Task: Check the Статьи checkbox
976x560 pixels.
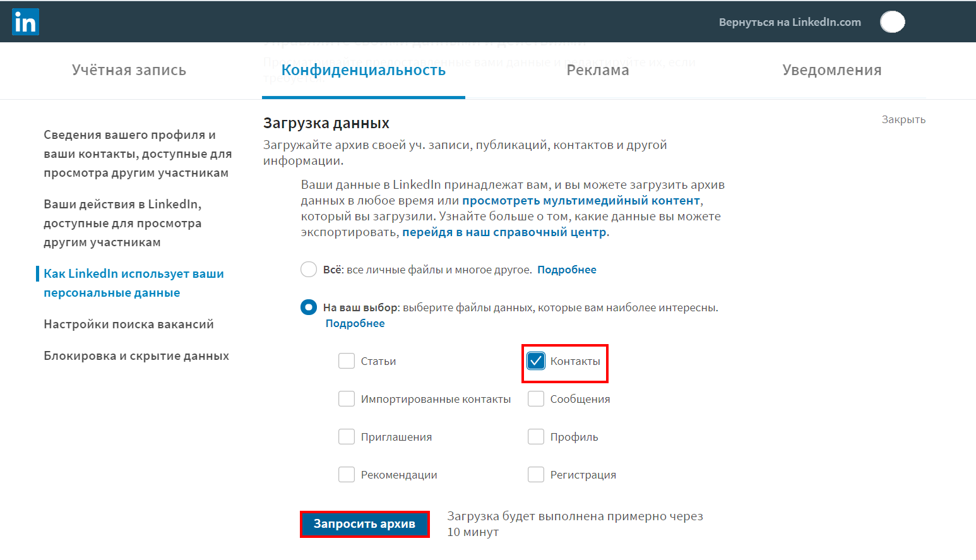Action: [x=347, y=361]
